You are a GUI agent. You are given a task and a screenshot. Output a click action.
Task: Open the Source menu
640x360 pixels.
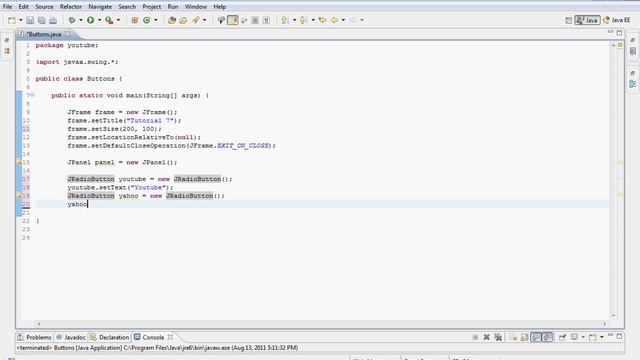44,7
